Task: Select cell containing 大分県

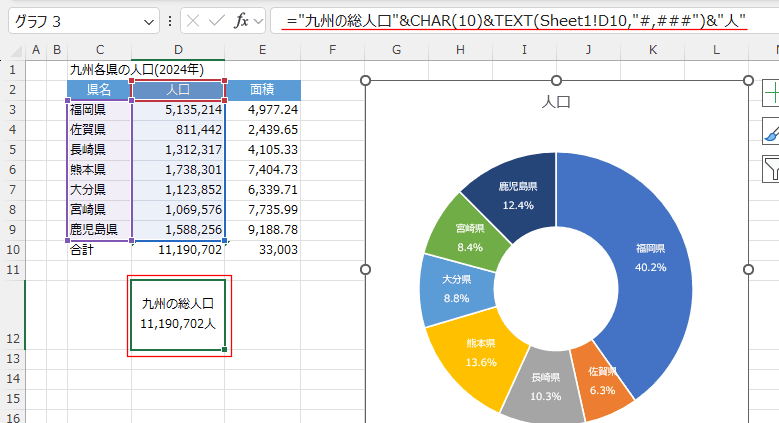Action: tap(99, 189)
